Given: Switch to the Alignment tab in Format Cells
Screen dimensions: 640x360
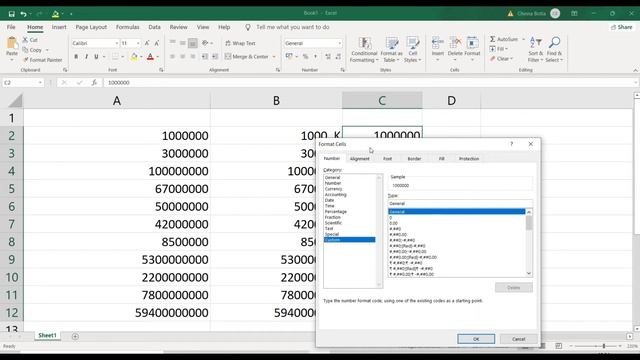Looking at the screenshot, I should (360, 158).
